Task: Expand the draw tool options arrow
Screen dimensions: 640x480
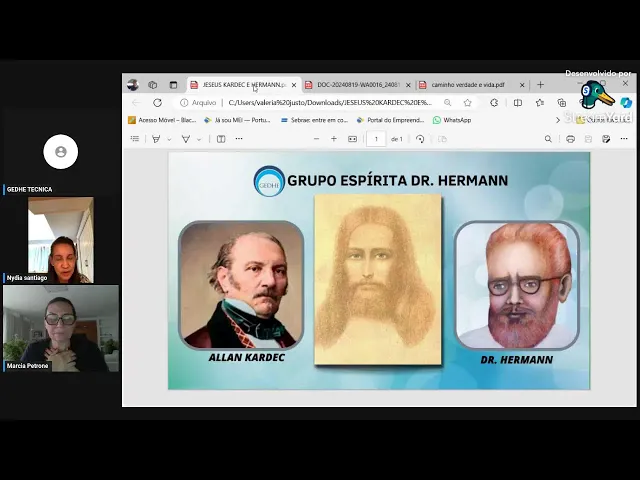Action: (x=199, y=139)
